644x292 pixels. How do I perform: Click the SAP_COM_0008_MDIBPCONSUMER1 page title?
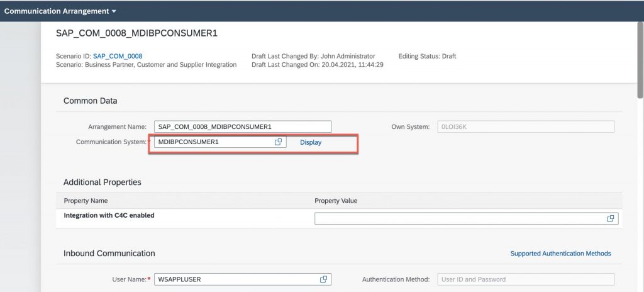pos(136,34)
